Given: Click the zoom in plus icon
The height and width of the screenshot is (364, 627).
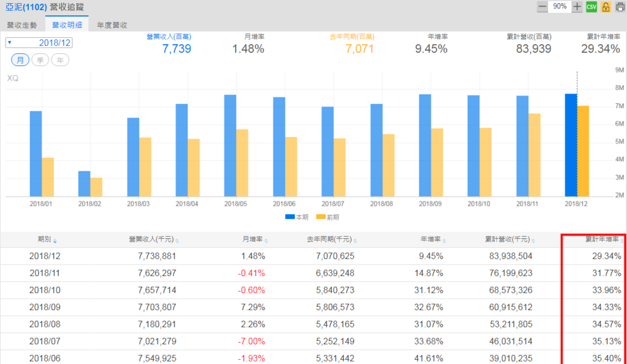Looking at the screenshot, I should (x=577, y=7).
